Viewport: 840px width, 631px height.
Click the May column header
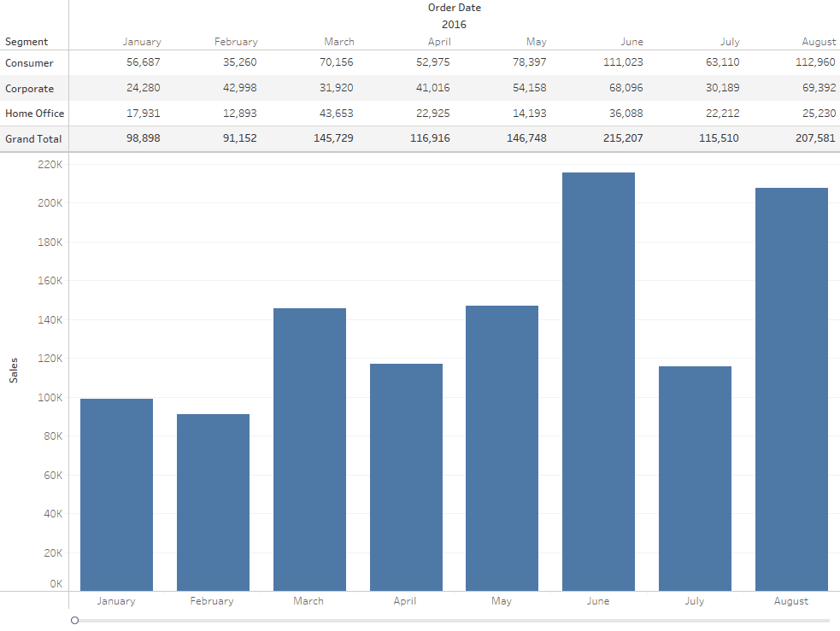pos(537,41)
